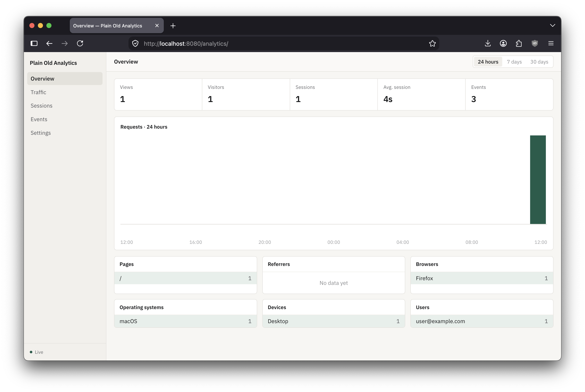
Task: List all tabs with the chevron
Action: (x=552, y=26)
